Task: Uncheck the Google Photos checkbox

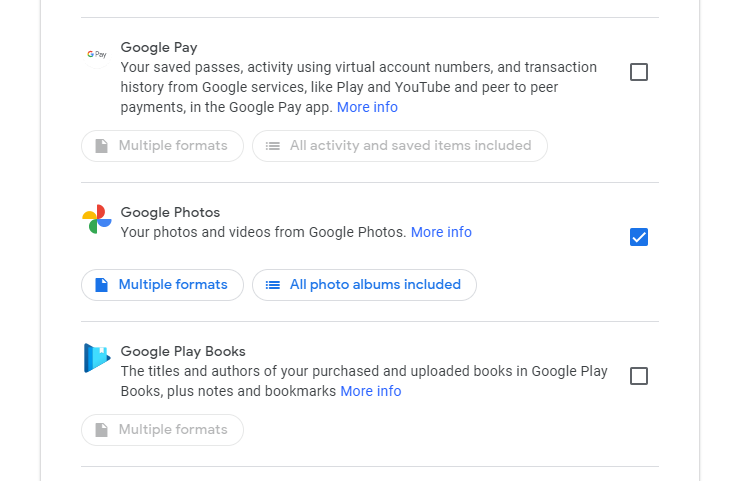Action: coord(639,237)
